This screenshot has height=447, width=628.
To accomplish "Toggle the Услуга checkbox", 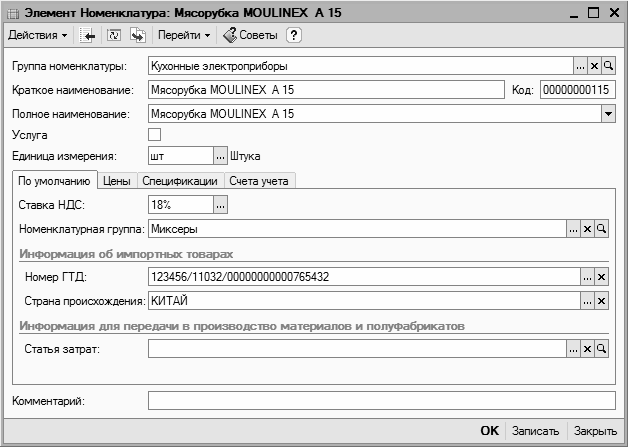I will (155, 135).
